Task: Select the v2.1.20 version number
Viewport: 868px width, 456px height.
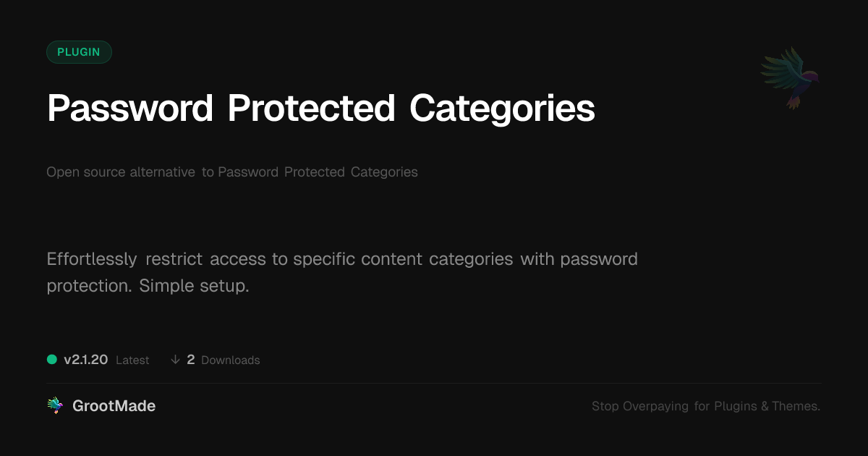Action: tap(85, 360)
